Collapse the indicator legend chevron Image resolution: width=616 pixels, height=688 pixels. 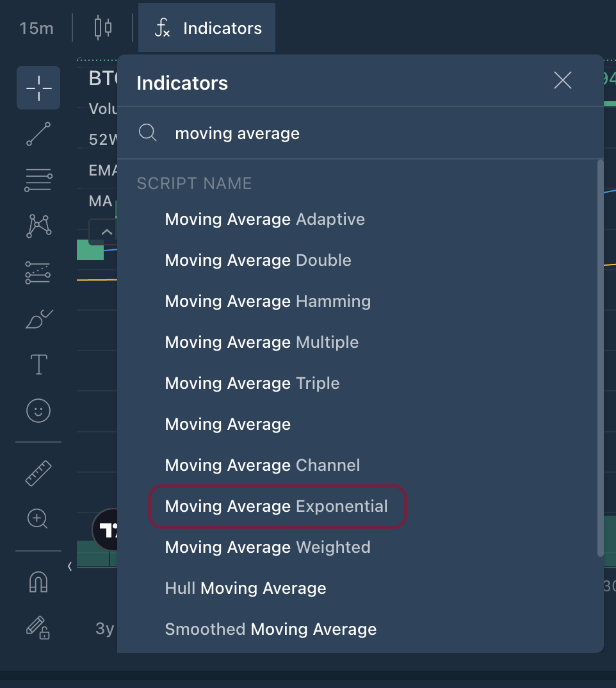(x=107, y=232)
